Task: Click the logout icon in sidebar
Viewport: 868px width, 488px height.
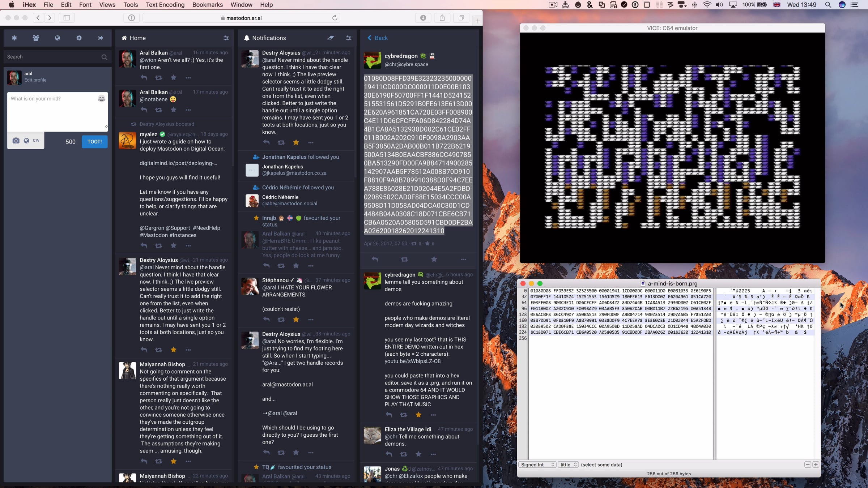Action: 101,38
